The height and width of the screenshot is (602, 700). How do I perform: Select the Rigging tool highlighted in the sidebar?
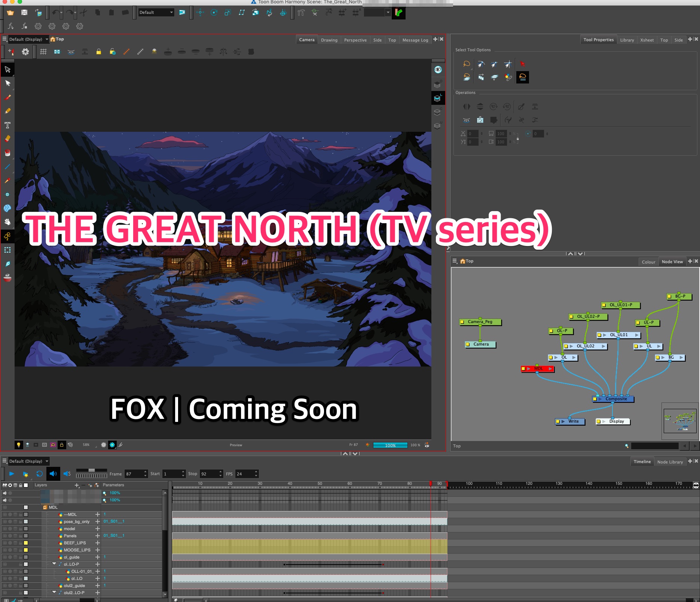[7, 236]
